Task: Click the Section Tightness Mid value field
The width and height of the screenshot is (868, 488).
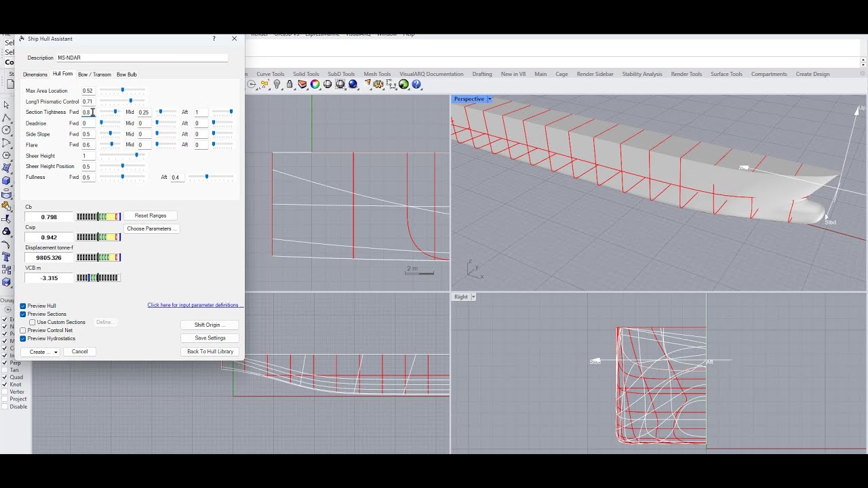Action: pos(144,113)
